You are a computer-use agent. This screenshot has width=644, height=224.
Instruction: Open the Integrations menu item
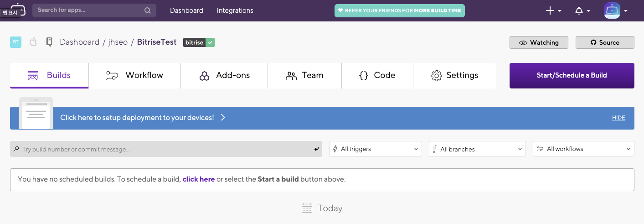click(235, 10)
